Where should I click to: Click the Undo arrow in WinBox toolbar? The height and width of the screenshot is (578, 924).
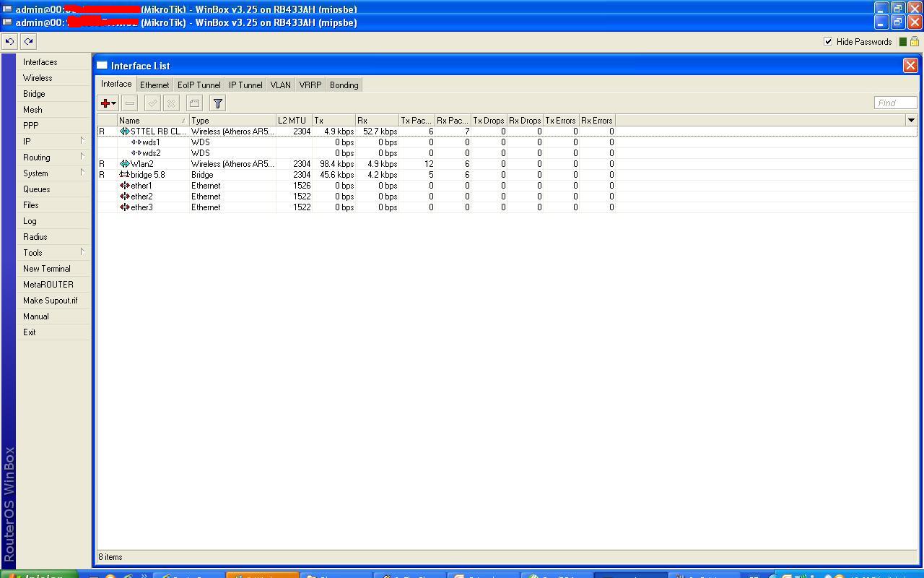coord(9,41)
